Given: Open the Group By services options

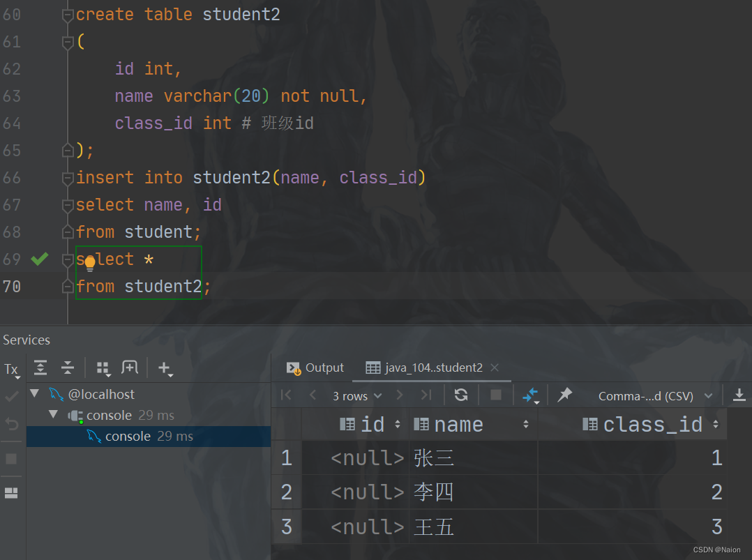Looking at the screenshot, I should [103, 368].
